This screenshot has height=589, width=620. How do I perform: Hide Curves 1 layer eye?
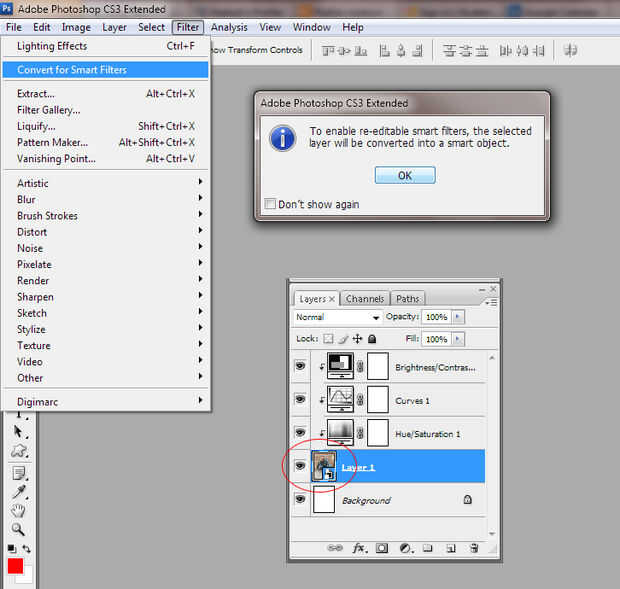300,399
